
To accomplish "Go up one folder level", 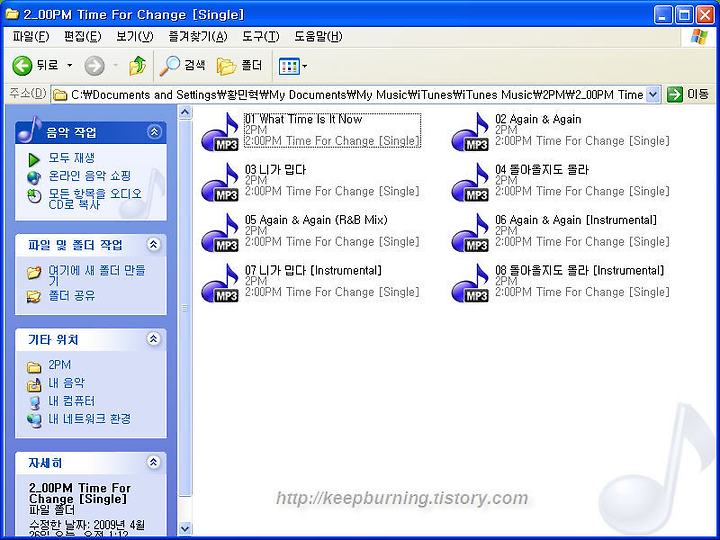I will click(137, 66).
